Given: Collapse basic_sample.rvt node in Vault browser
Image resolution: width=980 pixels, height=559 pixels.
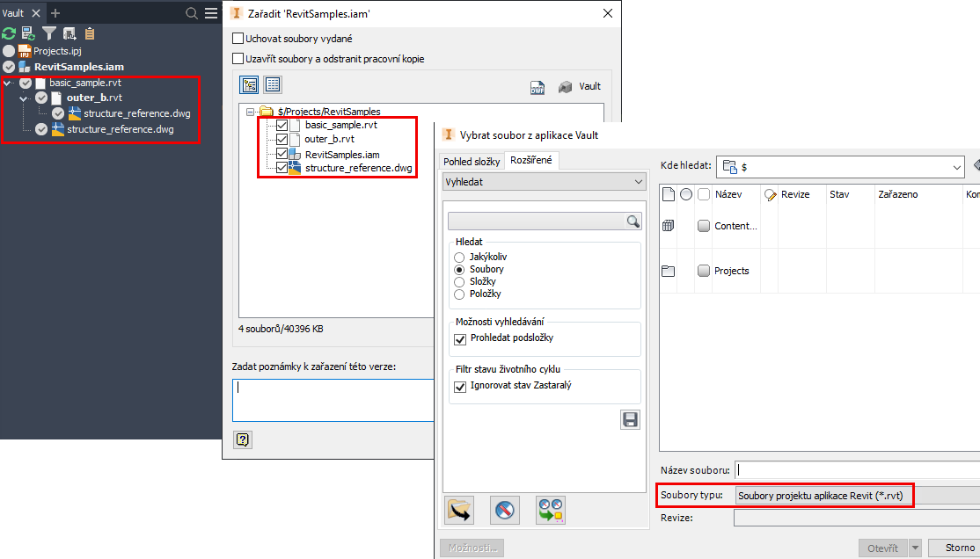Looking at the screenshot, I should pos(7,83).
